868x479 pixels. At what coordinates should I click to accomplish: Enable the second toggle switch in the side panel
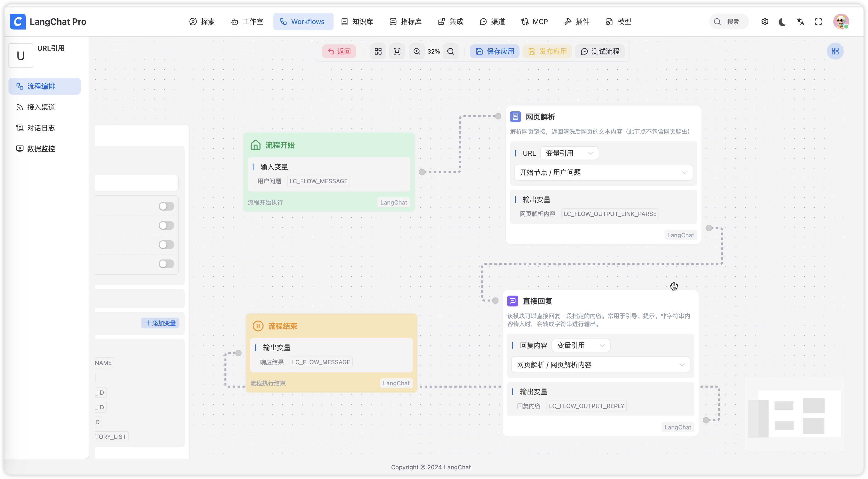coord(167,226)
